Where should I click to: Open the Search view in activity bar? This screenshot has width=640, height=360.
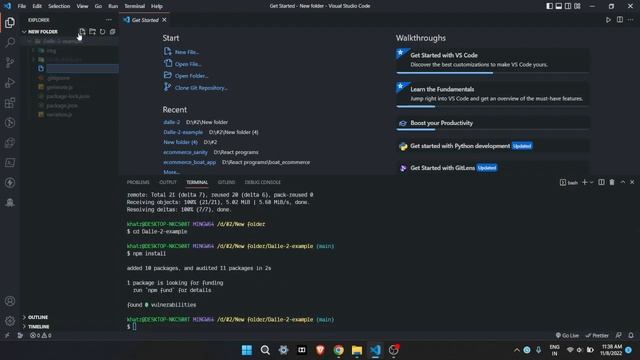(10, 42)
